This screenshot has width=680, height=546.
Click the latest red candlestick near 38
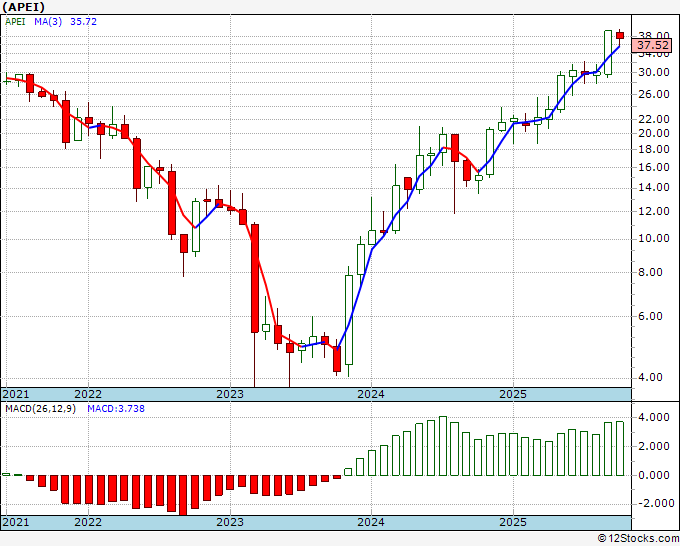(x=620, y=36)
